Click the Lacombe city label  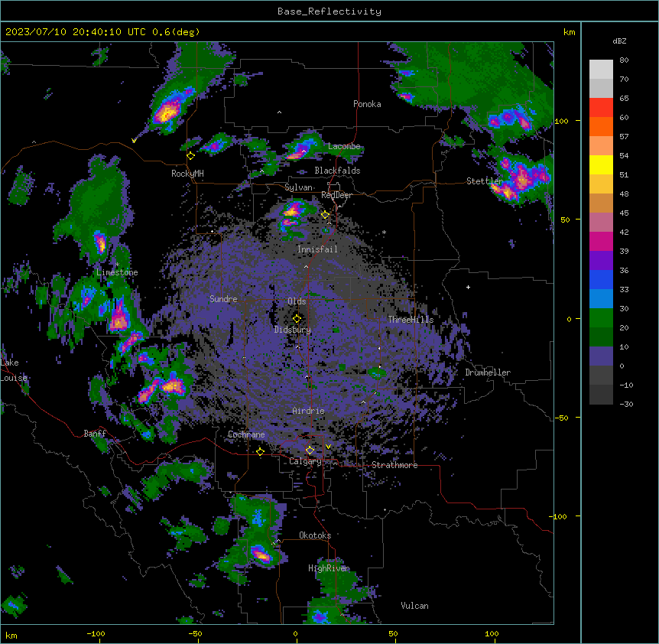(344, 146)
